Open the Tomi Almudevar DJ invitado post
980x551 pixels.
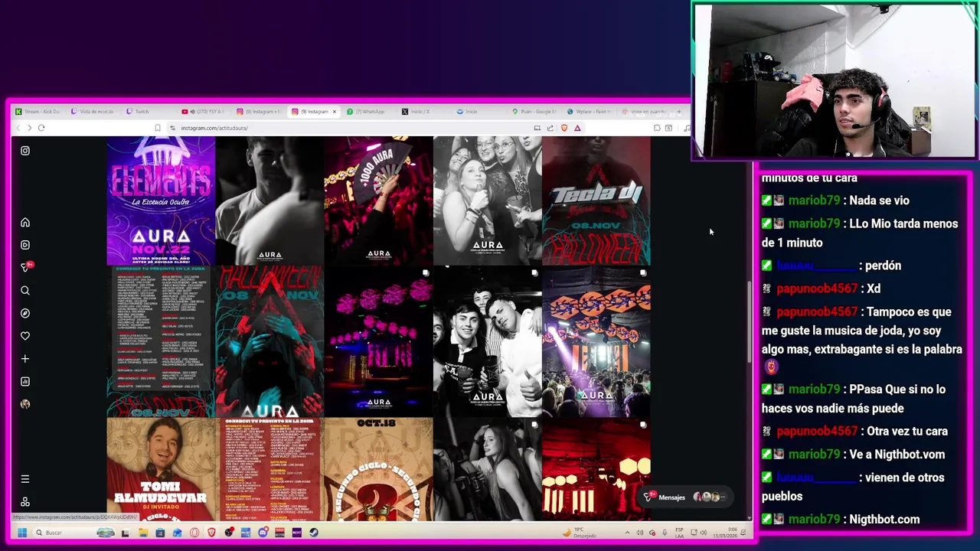coord(161,469)
